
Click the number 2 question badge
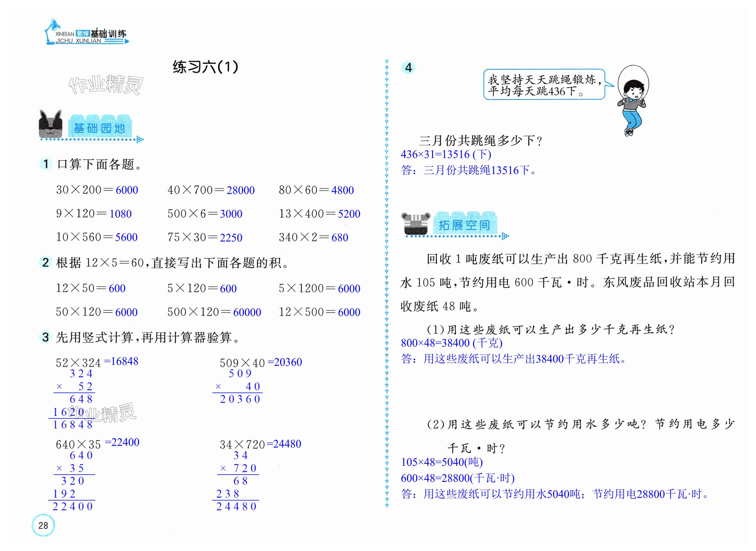coord(46,263)
